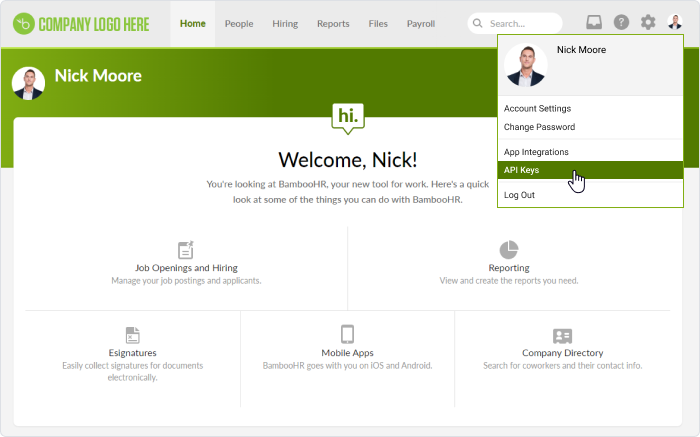Choose Log Out from user menu

[590, 195]
